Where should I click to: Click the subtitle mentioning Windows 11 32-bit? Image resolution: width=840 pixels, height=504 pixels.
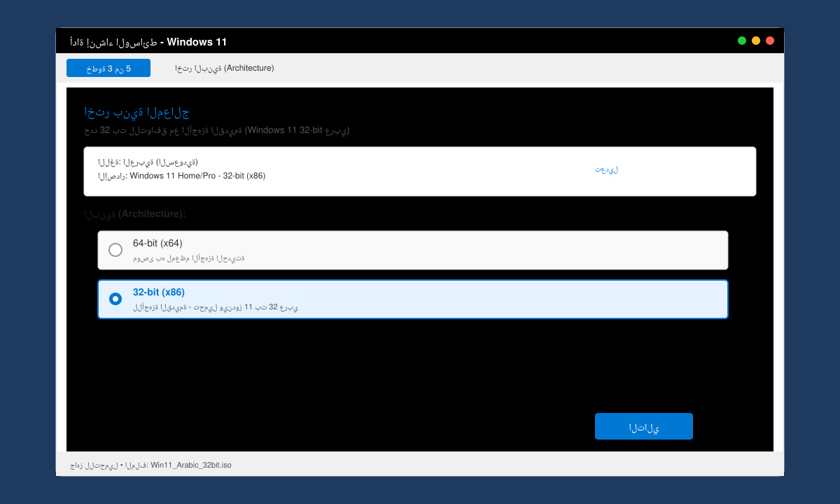[x=216, y=130]
